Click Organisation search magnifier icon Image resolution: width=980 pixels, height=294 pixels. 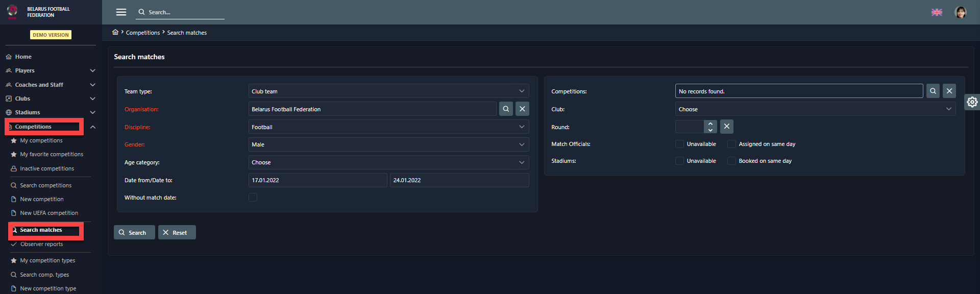tap(506, 109)
